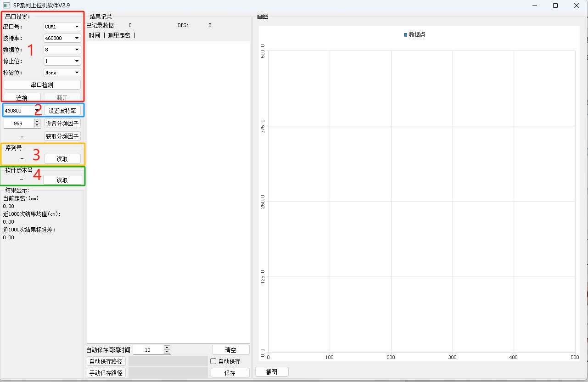Click the 清空 button to clear records
This screenshot has height=382, width=588.
coord(230,350)
